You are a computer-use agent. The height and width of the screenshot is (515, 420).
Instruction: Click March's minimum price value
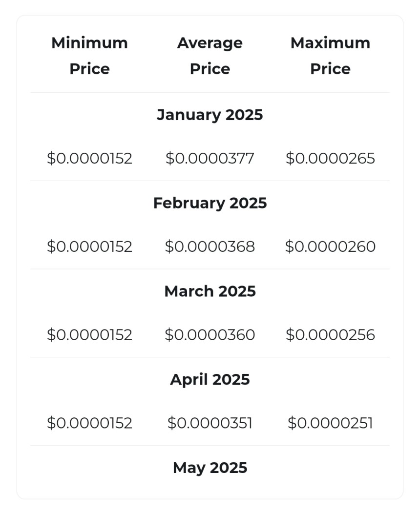click(89, 335)
